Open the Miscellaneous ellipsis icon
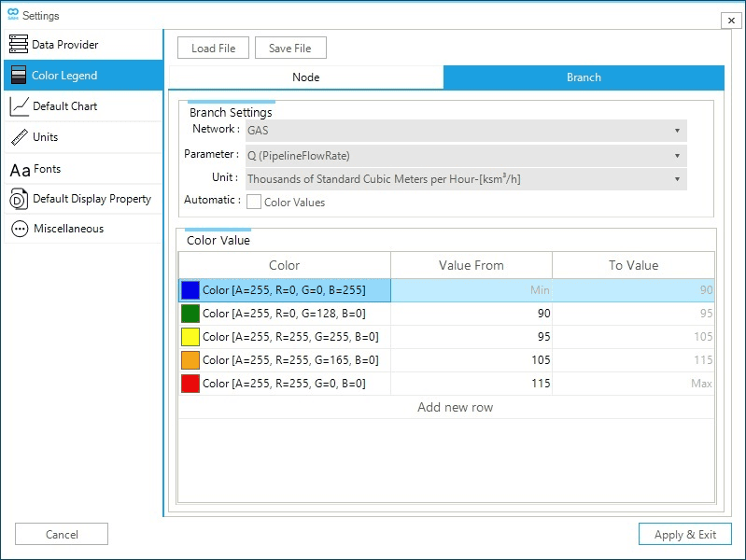 pos(19,229)
